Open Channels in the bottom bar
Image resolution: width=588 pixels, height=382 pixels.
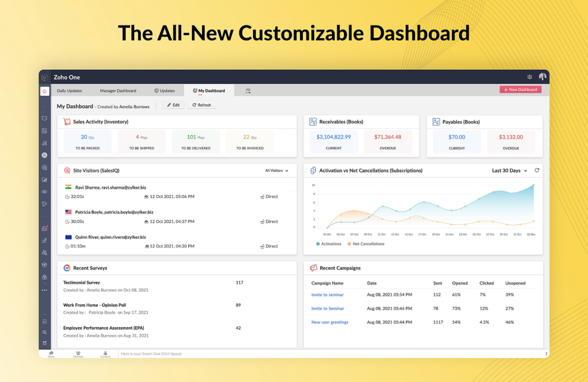78,354
